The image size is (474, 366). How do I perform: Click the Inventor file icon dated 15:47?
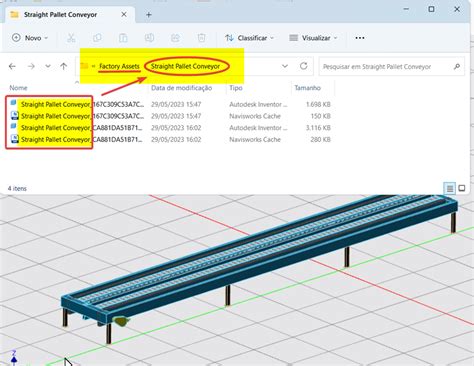[x=14, y=104]
